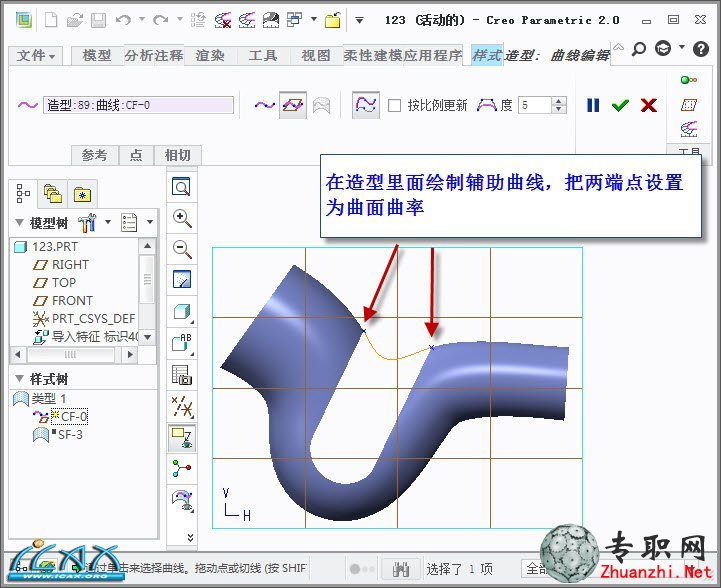This screenshot has height=588, width=721.
Task: Select the RIGHT datum plane
Action: point(61,265)
